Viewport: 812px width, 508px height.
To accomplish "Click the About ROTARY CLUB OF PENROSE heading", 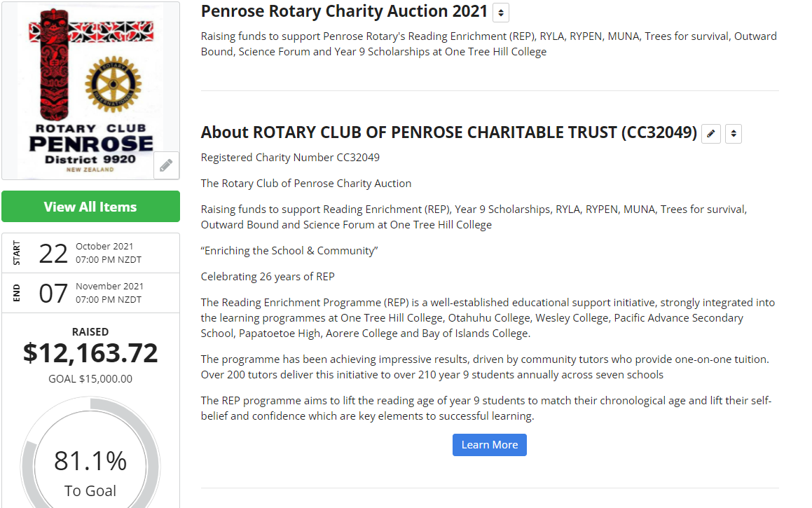I will pyautogui.click(x=448, y=132).
